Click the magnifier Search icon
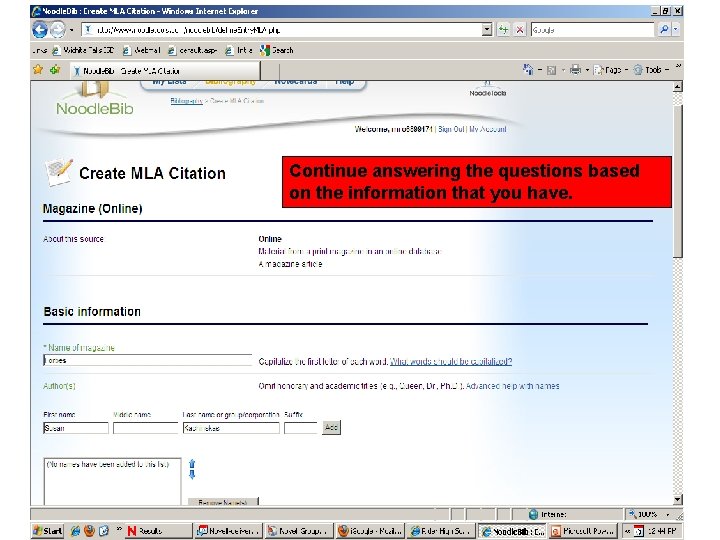The height and width of the screenshot is (540, 720). coord(664,30)
